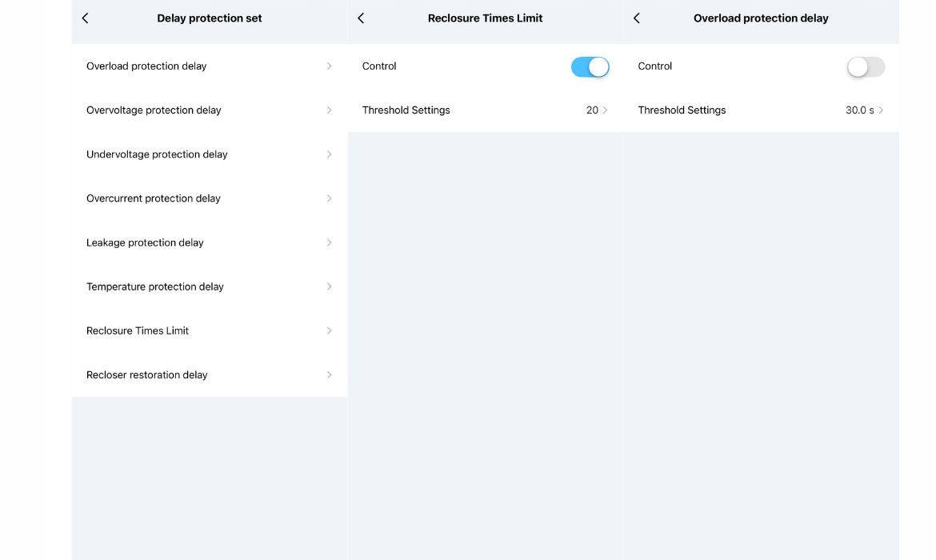
Task: Click the threshold value 30.0 s
Action: click(859, 110)
